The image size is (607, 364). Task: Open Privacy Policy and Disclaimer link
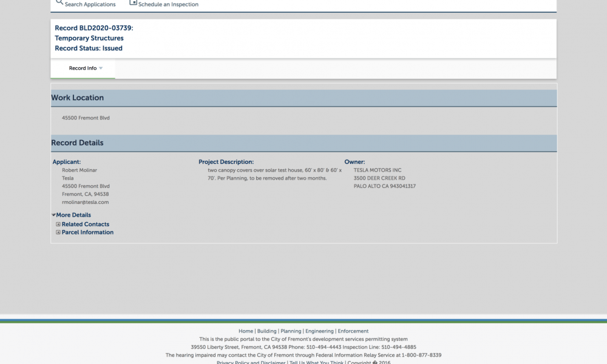pos(251,362)
